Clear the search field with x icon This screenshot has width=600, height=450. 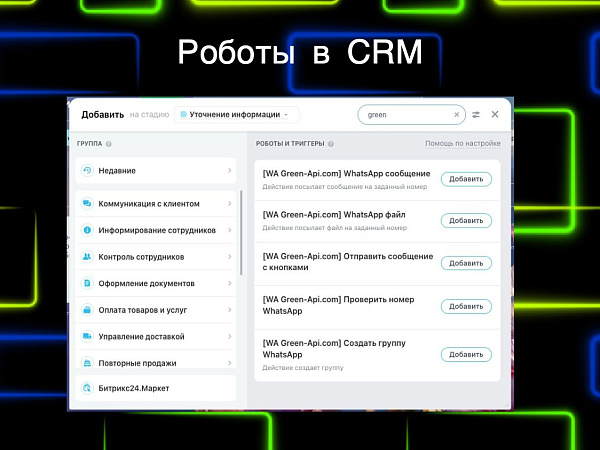(457, 114)
